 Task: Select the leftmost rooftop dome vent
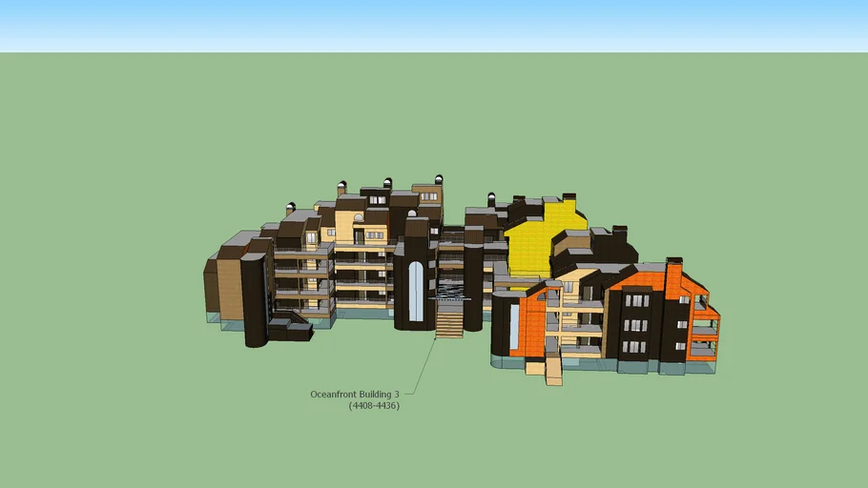click(291, 206)
